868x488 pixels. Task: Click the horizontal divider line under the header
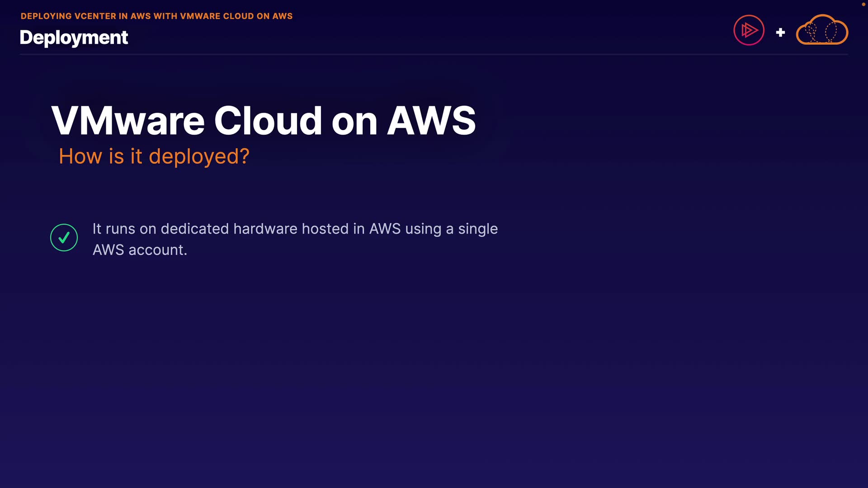(434, 54)
